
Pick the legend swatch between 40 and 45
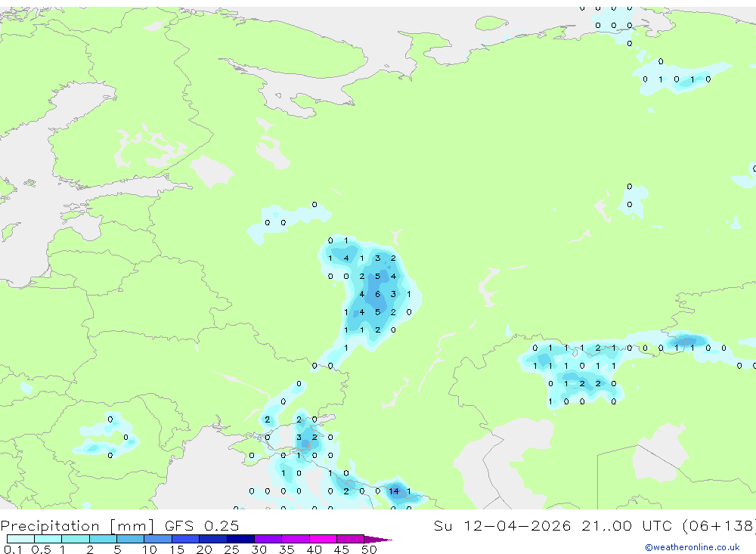(323, 539)
